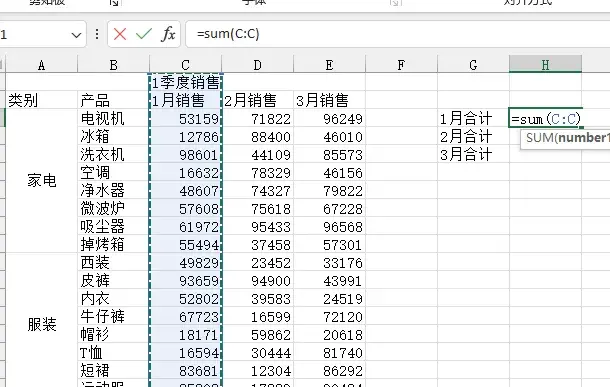The height and width of the screenshot is (387, 610).
Task: Click the SUM function tooltip
Action: [565, 138]
